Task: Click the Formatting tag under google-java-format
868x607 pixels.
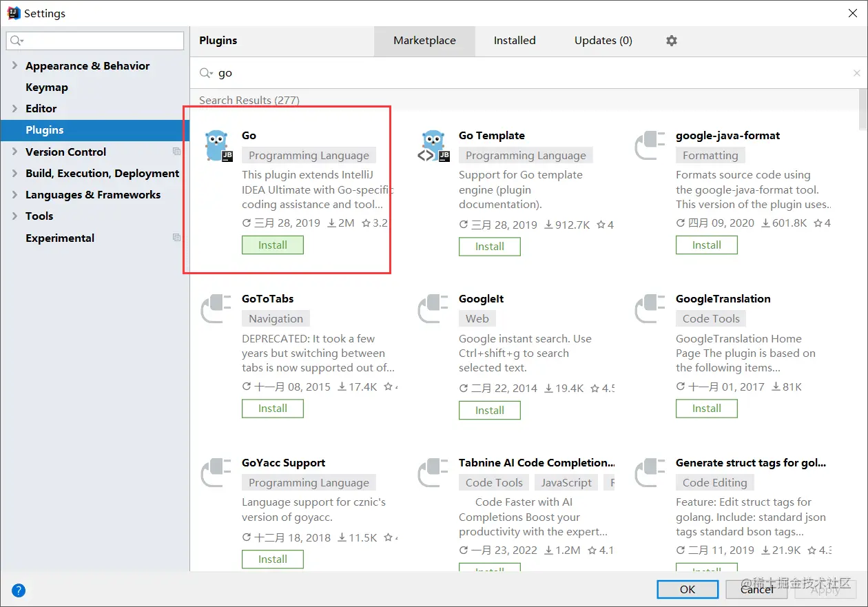Action: point(710,156)
